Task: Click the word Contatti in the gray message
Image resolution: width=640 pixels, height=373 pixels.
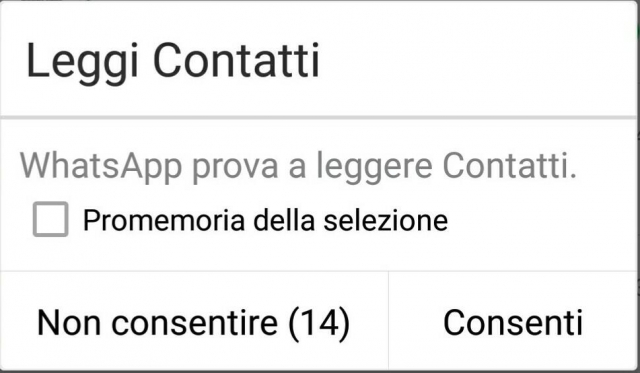Action: 510,166
